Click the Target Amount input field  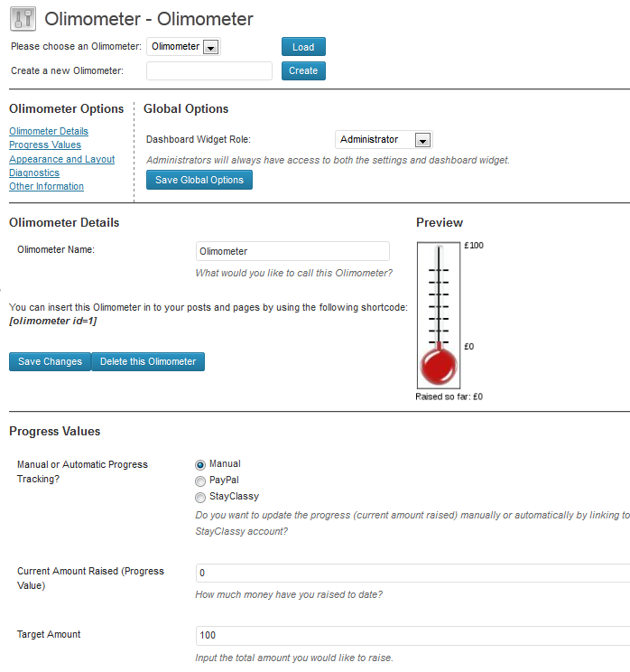click(x=412, y=636)
